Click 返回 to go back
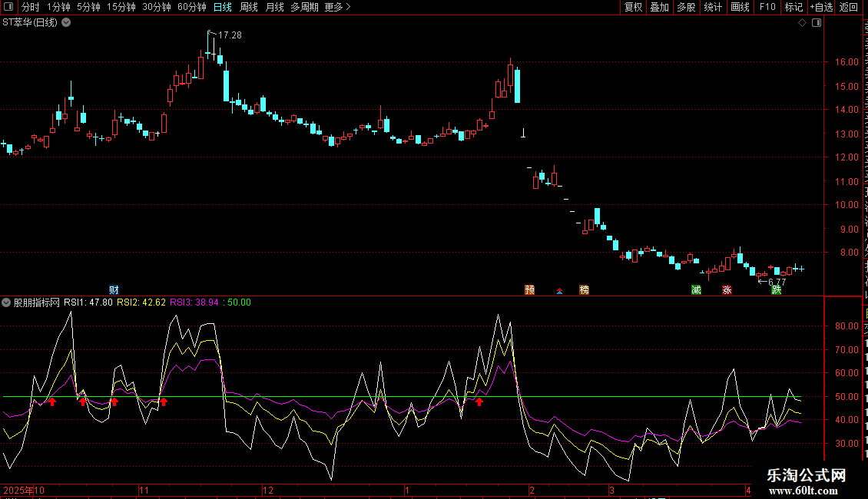Viewport: 868px width, 499px height. point(849,7)
